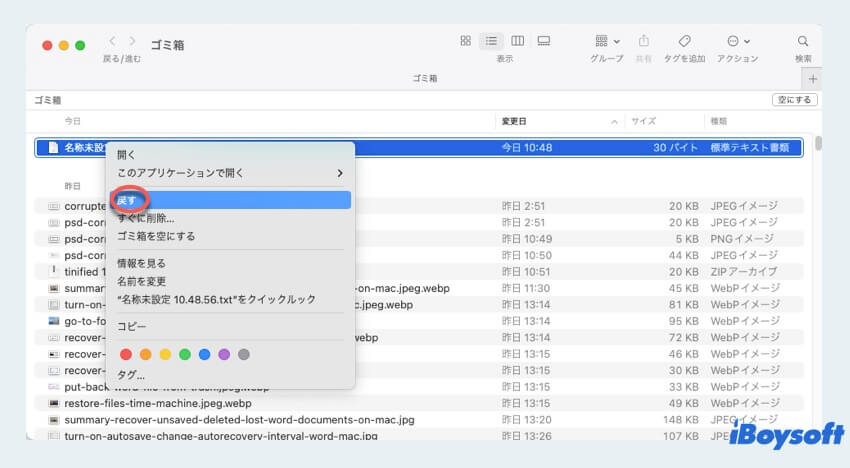Click '情報を見る' in context menu
The height and width of the screenshot is (468, 850).
tap(141, 263)
